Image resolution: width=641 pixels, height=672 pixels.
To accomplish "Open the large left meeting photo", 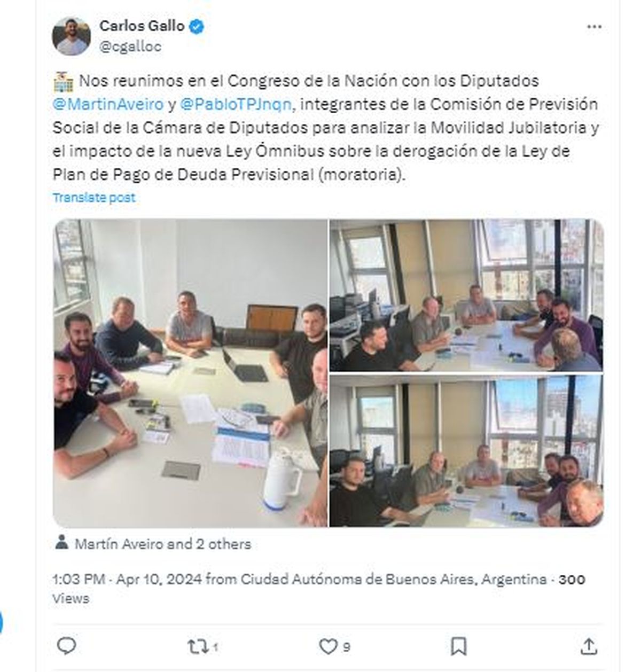I will point(190,373).
